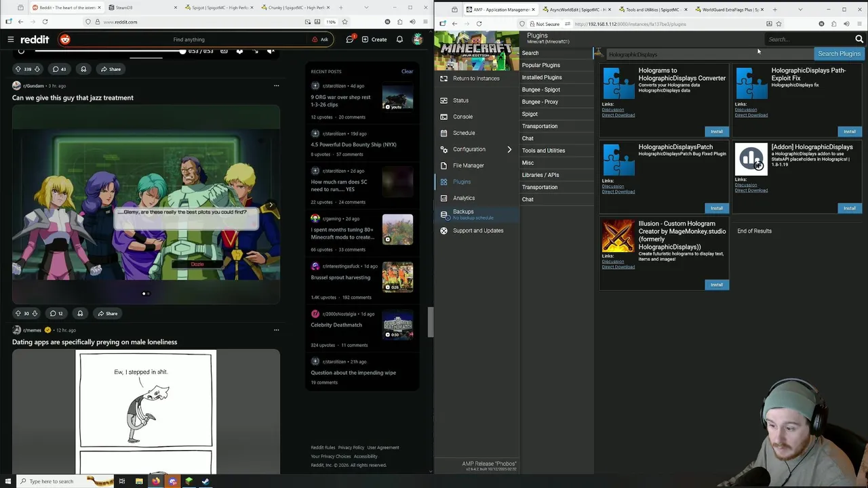Install the Illusion Custom Hologram Creator plugin
The width and height of the screenshot is (868, 488).
click(717, 285)
